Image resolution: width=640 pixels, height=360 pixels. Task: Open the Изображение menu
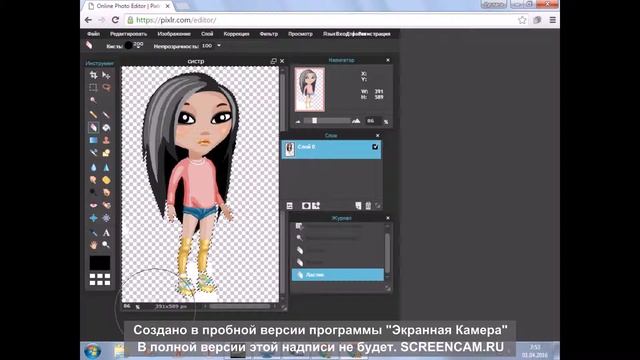pyautogui.click(x=174, y=34)
